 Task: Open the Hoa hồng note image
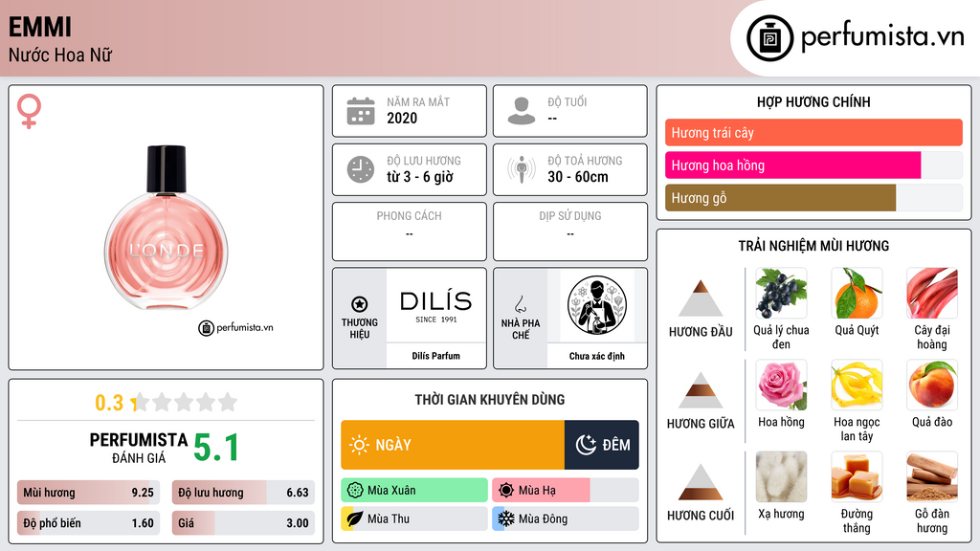click(x=781, y=386)
